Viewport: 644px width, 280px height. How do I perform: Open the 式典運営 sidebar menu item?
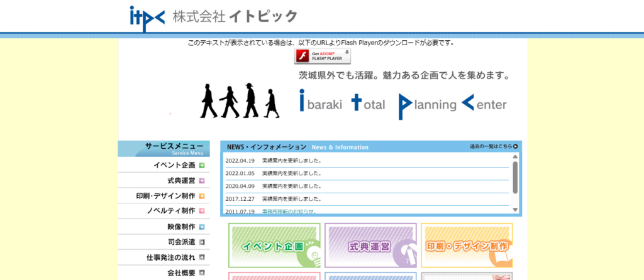pyautogui.click(x=164, y=180)
